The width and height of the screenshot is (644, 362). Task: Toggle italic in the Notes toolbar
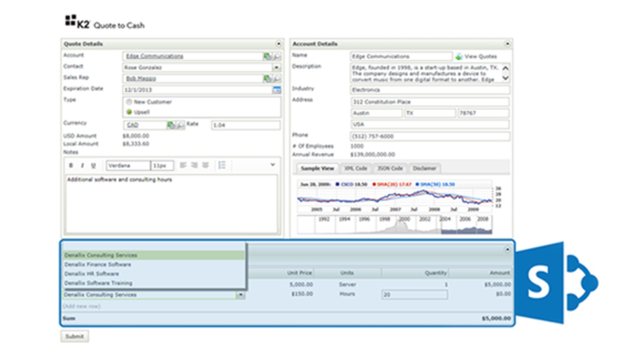click(x=82, y=165)
